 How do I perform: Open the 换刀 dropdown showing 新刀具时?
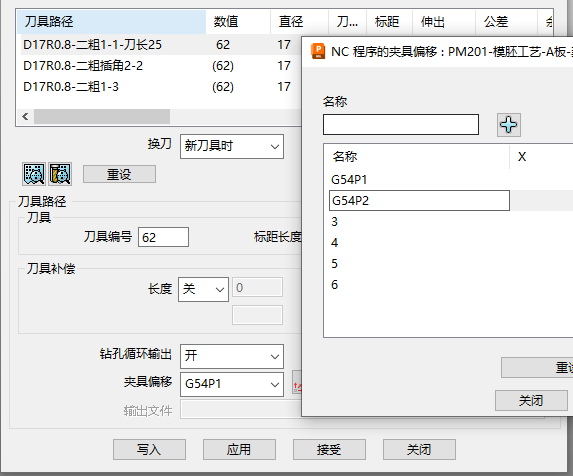[x=232, y=146]
